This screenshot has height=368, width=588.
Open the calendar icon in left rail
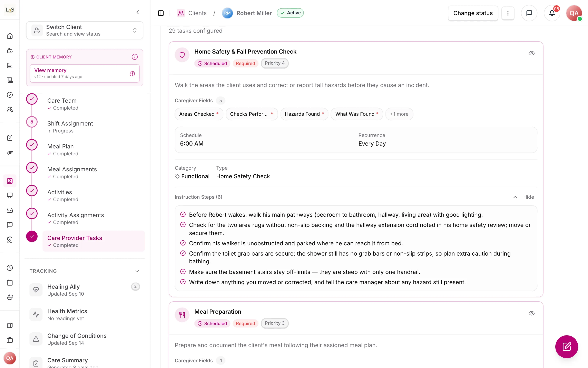pyautogui.click(x=10, y=283)
